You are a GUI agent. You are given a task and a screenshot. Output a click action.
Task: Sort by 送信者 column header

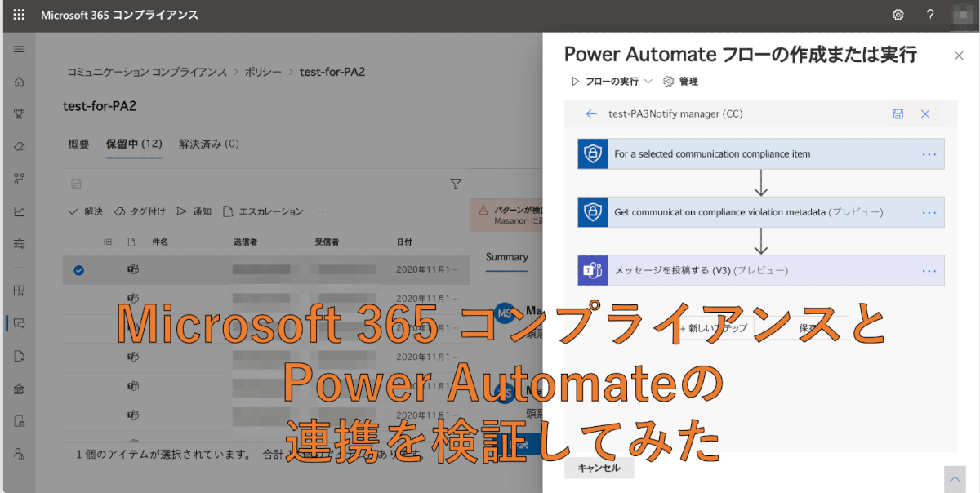(245, 242)
